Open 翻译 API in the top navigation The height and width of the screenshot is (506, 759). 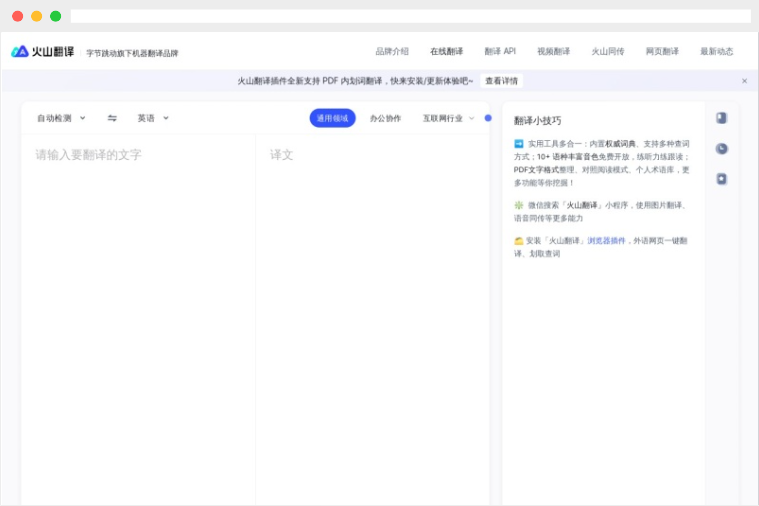point(500,51)
